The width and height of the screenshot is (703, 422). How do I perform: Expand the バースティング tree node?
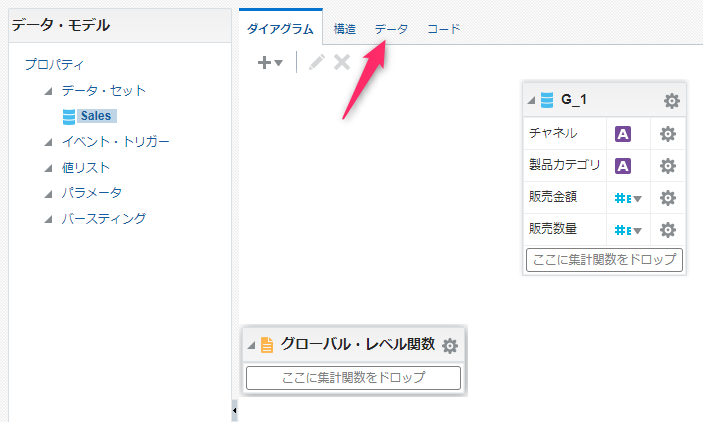coord(48,220)
